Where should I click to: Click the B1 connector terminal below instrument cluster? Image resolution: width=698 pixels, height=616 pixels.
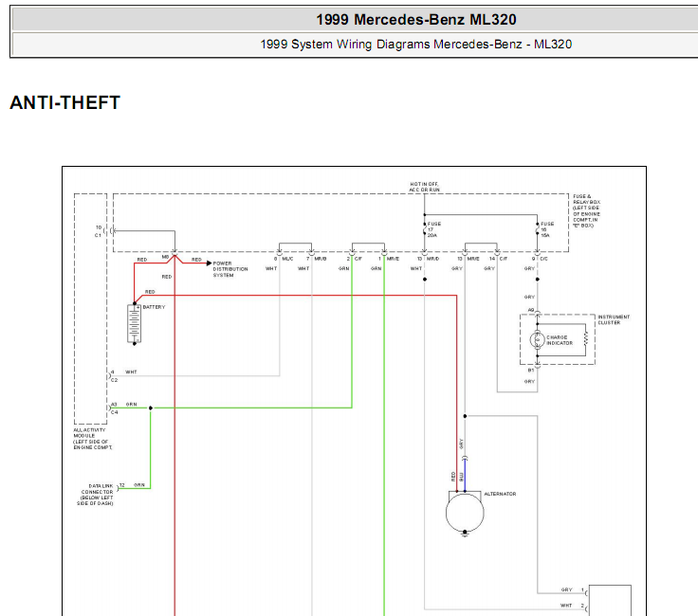(x=538, y=366)
